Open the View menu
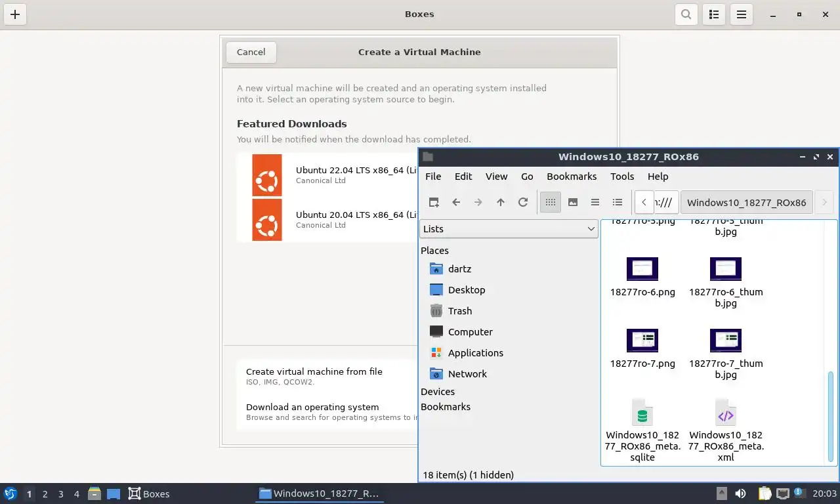Viewport: 840px width, 504px height. (x=496, y=176)
